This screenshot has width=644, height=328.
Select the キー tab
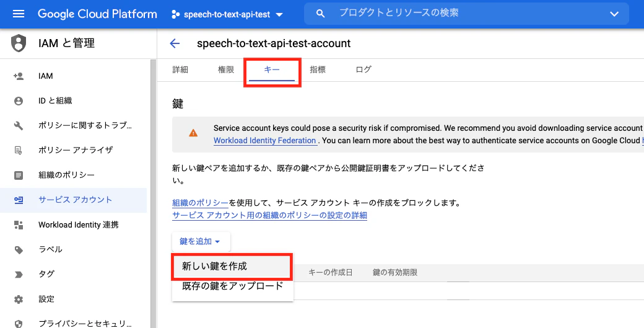click(272, 70)
